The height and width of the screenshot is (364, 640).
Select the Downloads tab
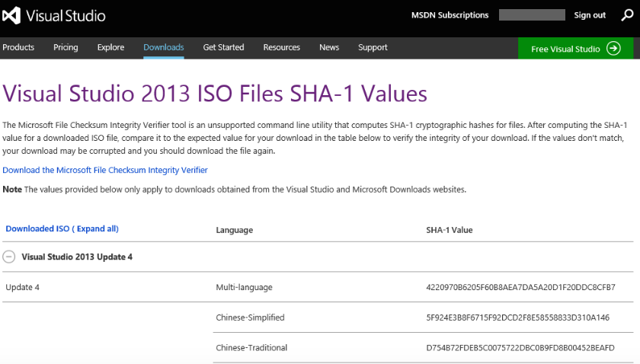(x=164, y=47)
